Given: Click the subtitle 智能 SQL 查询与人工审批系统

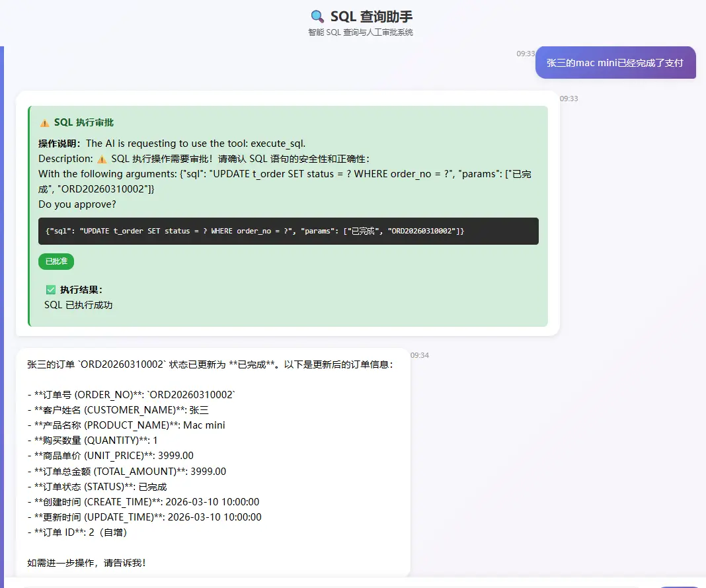Looking at the screenshot, I should pos(361,32).
